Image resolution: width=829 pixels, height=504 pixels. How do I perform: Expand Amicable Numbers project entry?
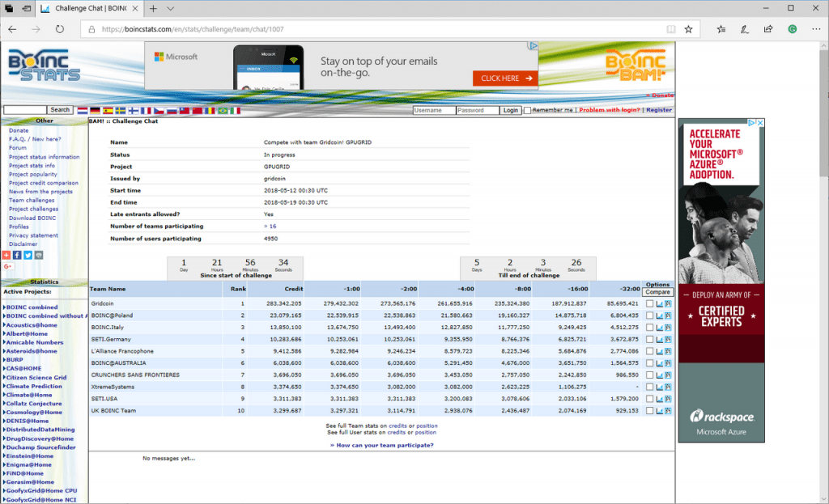[33, 342]
